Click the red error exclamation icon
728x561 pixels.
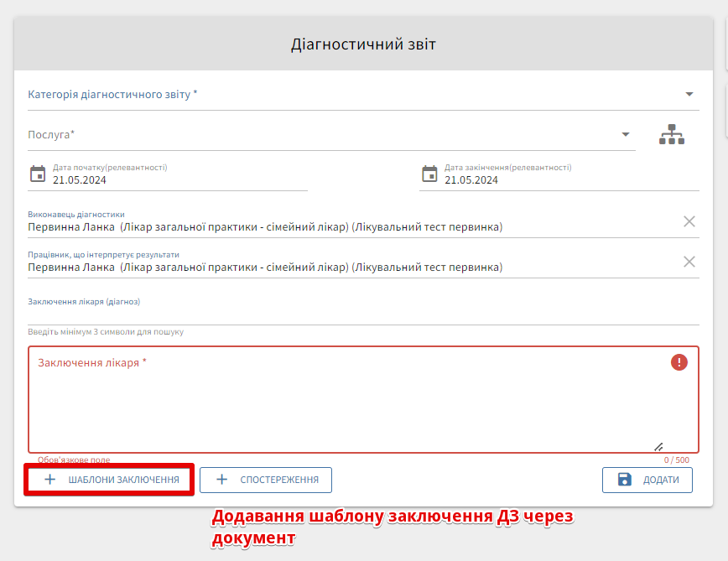[x=679, y=362]
